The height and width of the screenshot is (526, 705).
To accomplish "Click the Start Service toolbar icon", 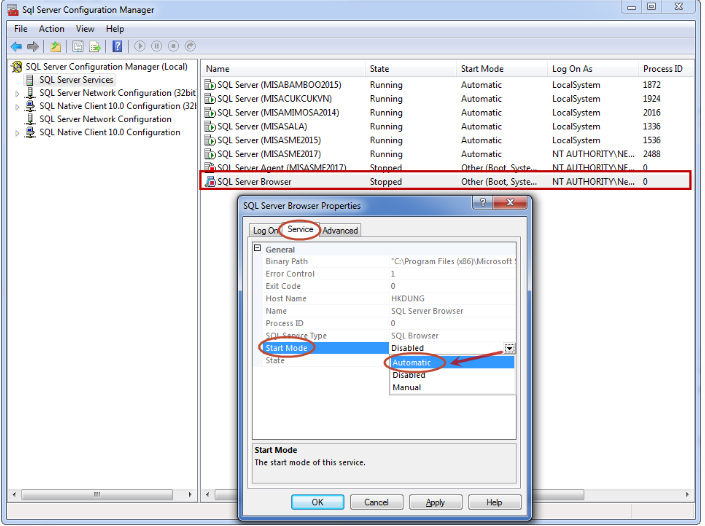I will pyautogui.click(x=140, y=46).
